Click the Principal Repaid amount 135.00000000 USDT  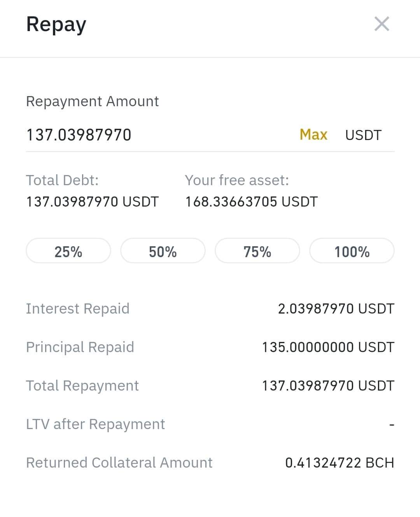pos(328,347)
